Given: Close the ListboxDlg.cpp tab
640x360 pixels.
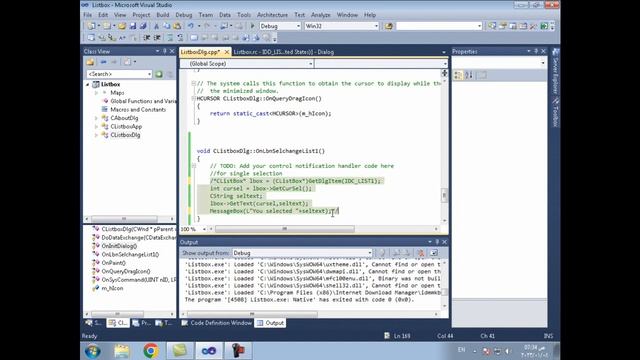Looking at the screenshot, I should (x=227, y=52).
